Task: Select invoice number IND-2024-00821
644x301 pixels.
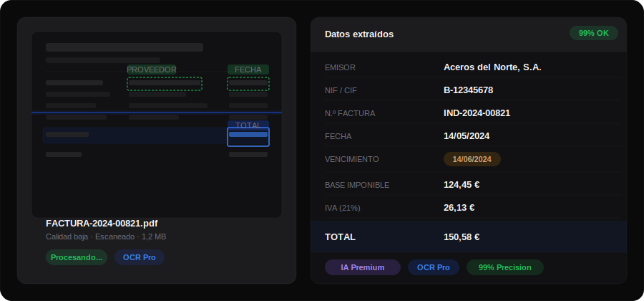Action: 477,113
